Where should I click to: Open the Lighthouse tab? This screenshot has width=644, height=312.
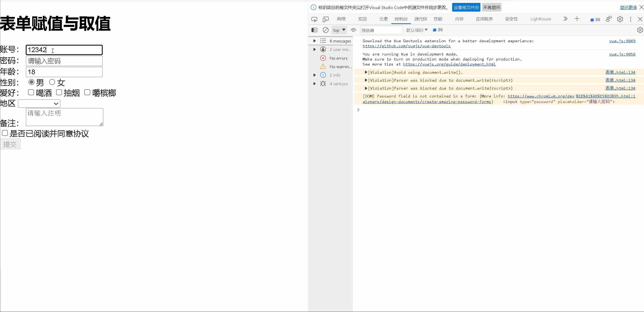(540, 19)
